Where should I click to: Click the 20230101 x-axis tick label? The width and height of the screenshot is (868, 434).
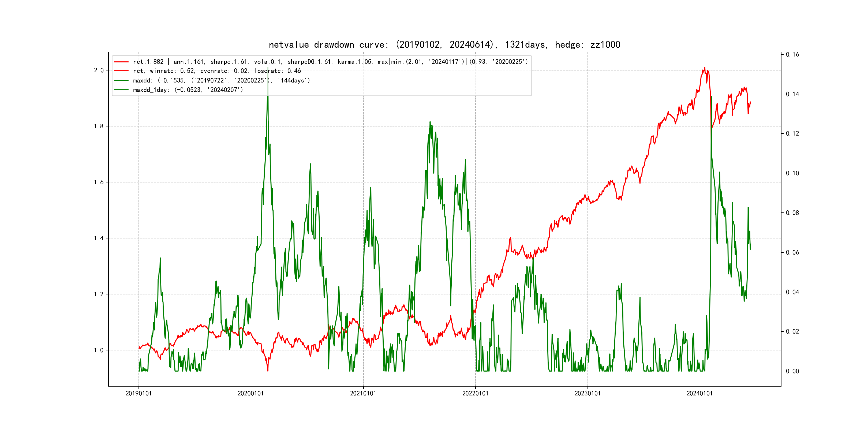click(x=587, y=394)
